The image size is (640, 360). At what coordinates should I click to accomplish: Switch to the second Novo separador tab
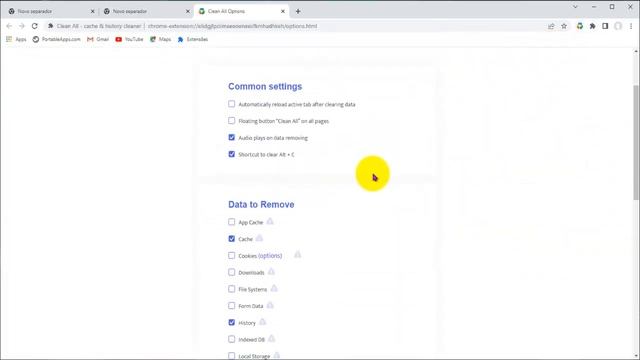(145, 11)
